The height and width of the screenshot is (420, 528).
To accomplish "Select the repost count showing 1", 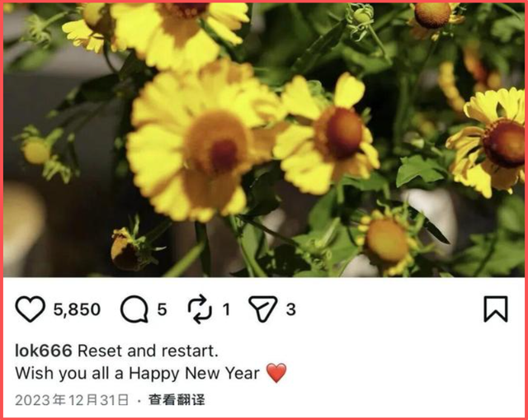I will point(227,309).
